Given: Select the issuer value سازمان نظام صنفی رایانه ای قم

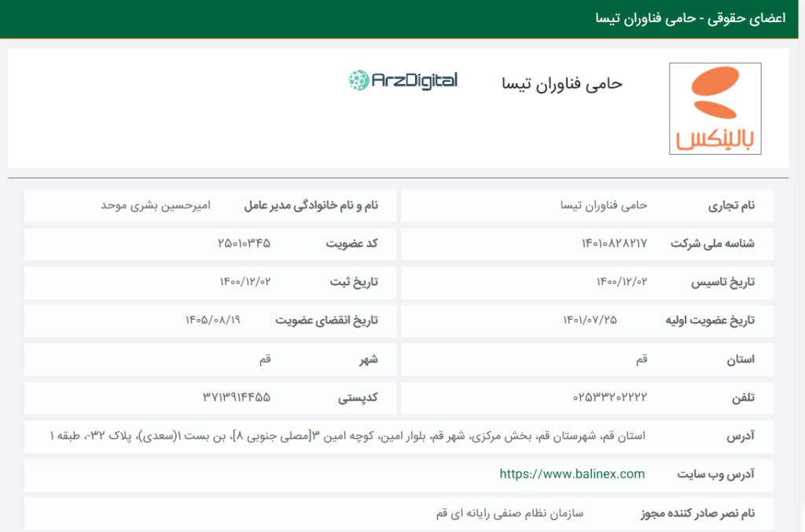Looking at the screenshot, I should pos(509,513).
